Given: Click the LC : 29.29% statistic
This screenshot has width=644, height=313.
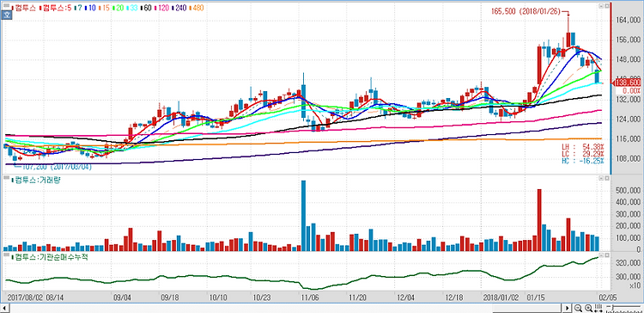Looking at the screenshot, I should [582, 153].
